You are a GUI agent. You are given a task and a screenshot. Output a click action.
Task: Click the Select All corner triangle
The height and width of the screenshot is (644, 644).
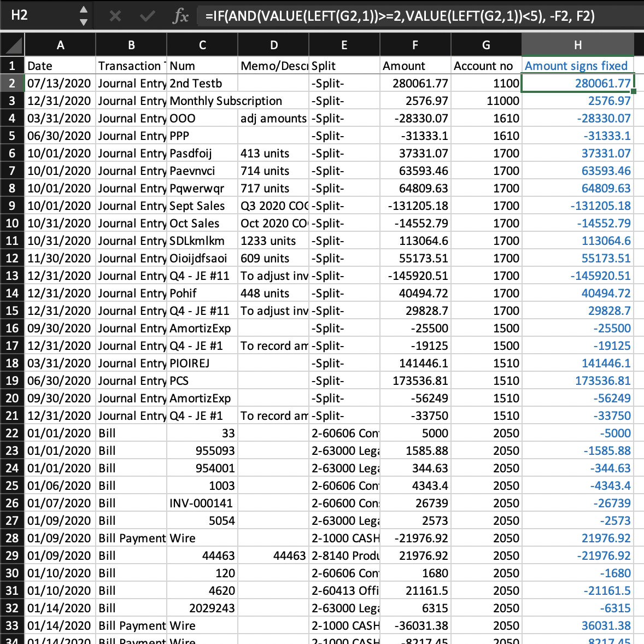tap(13, 45)
